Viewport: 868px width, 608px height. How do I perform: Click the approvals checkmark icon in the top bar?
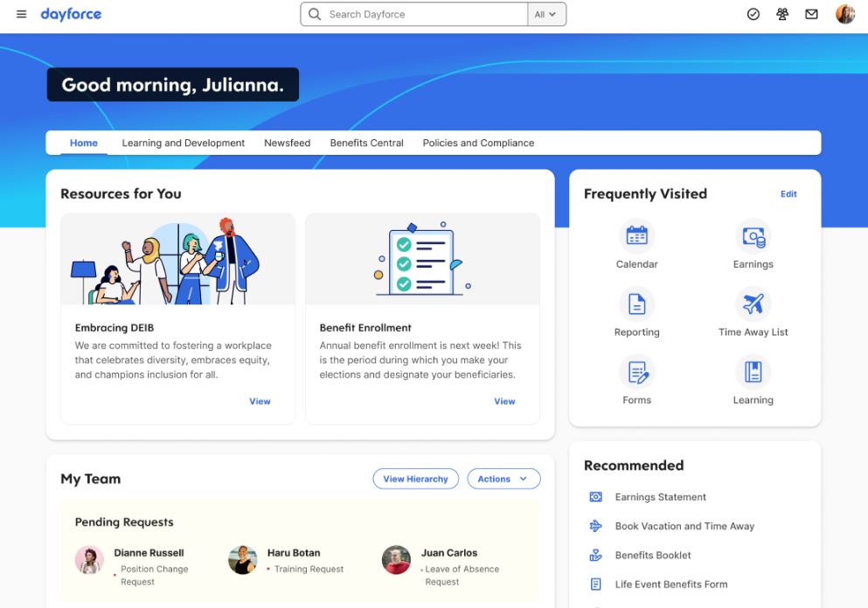tap(753, 14)
